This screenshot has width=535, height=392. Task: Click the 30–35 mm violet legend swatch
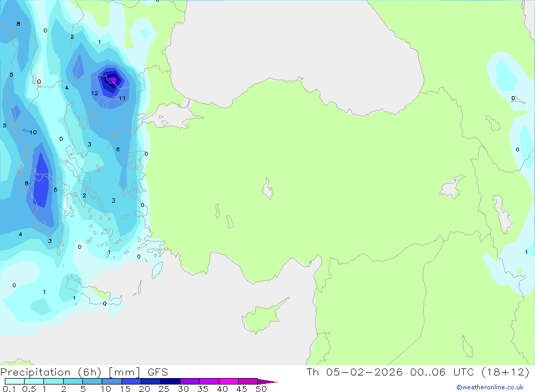click(189, 381)
